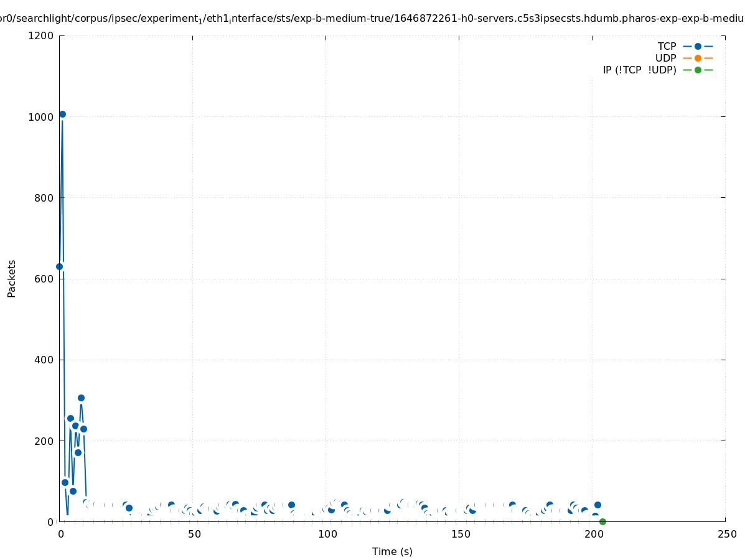Click the TCP data point near 300 packets

[81, 398]
